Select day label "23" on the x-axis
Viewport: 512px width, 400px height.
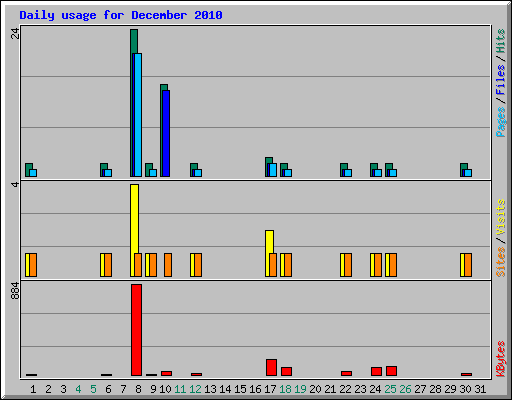360,389
